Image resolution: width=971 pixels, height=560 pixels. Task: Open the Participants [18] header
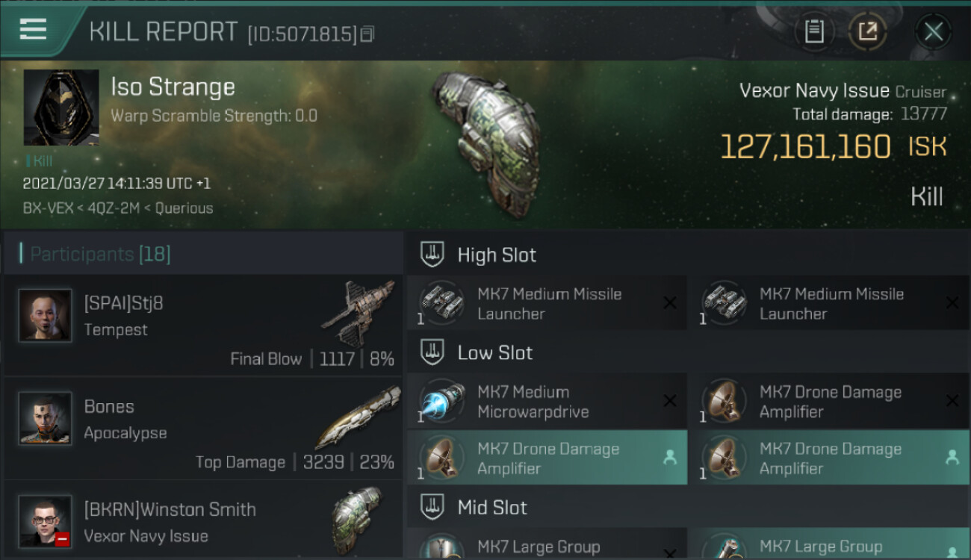point(100,254)
